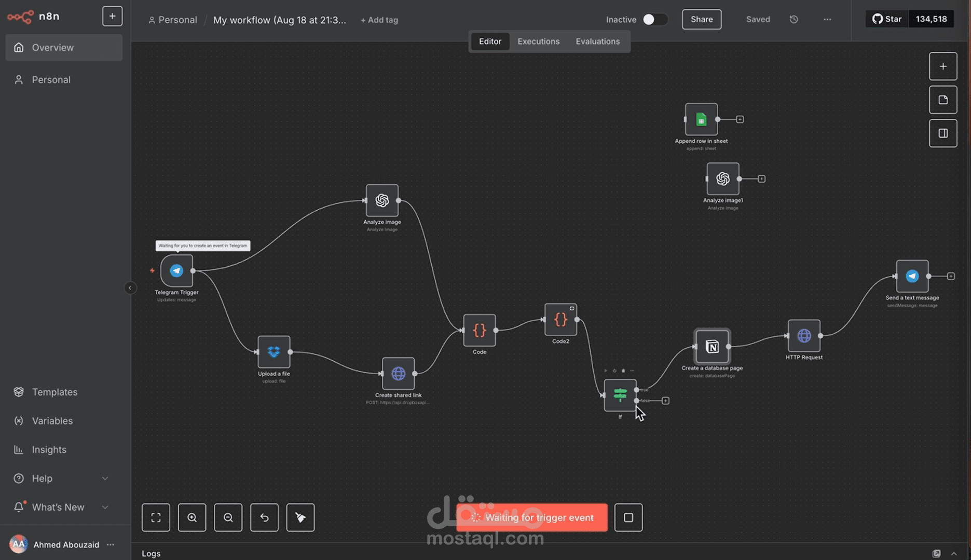Viewport: 971px width, 560px height.
Task: Add node after If false output
Action: coord(665,401)
